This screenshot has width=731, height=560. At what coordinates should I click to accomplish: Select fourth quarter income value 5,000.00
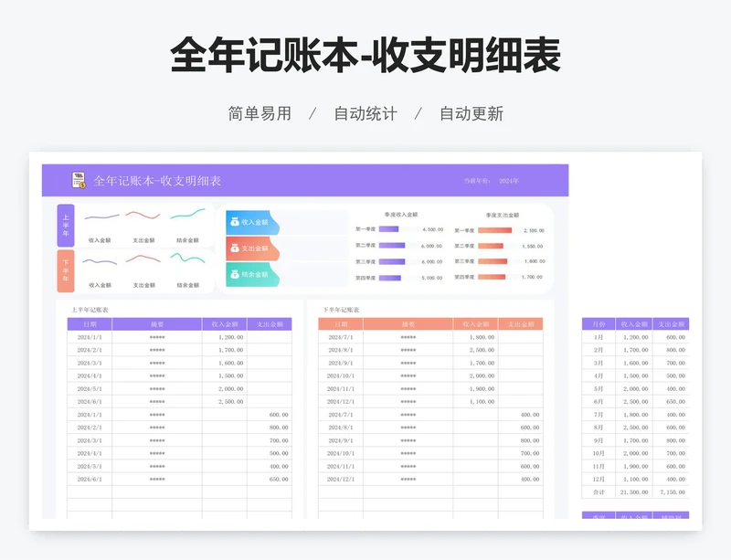pyautogui.click(x=431, y=278)
